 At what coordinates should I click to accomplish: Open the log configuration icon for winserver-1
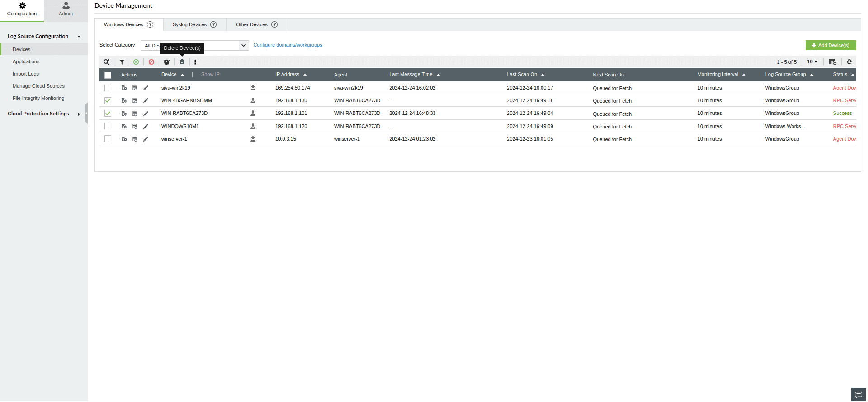coord(124,139)
